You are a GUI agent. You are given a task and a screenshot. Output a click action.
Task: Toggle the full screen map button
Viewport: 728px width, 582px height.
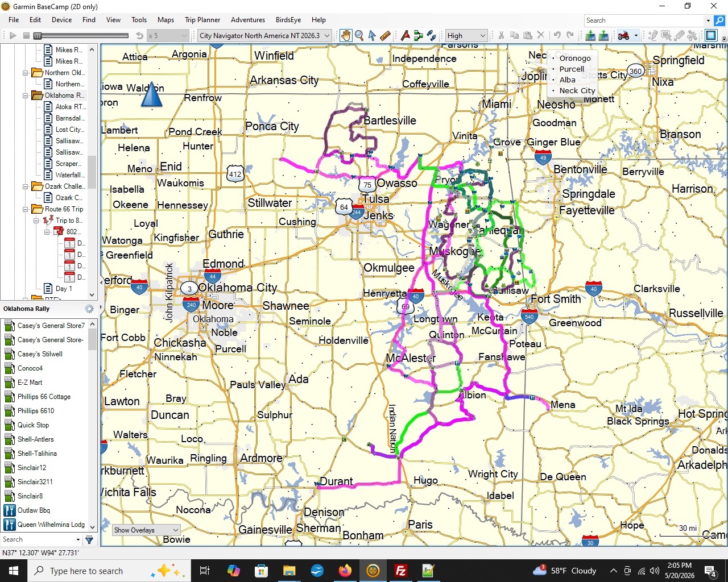[711, 35]
